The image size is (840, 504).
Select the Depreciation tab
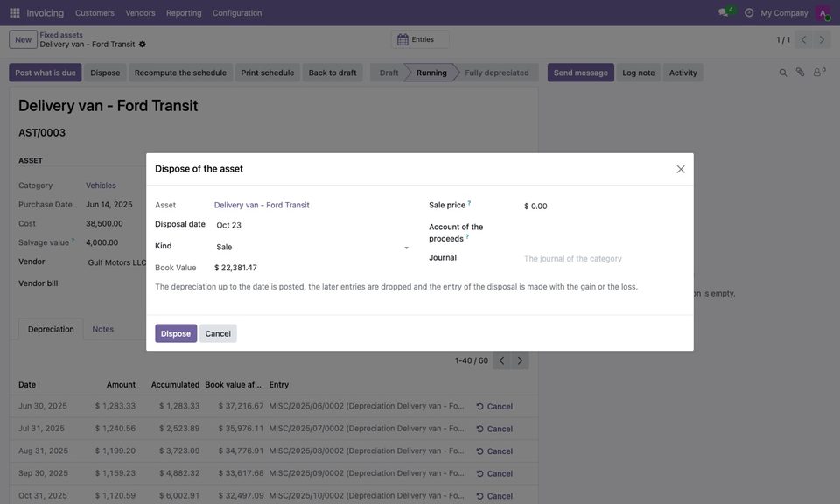tap(51, 329)
